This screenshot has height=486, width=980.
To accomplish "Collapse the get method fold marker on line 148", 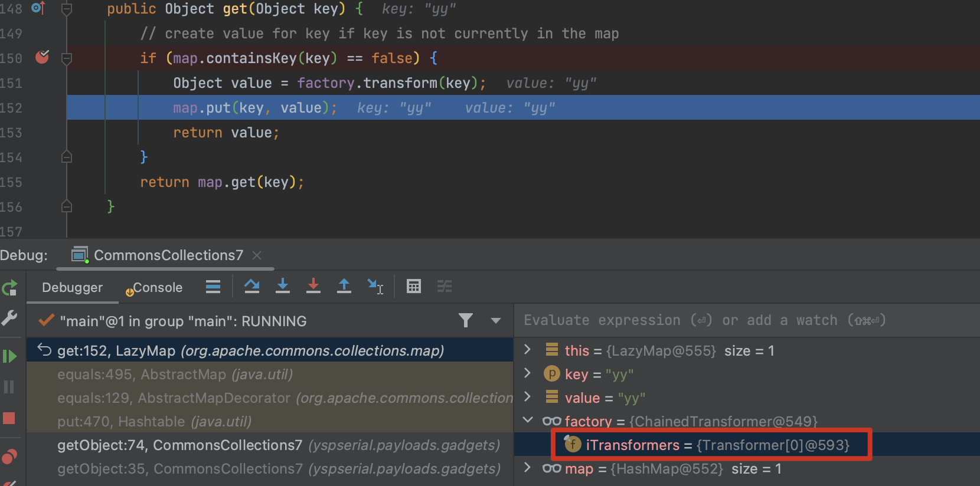I will [x=67, y=9].
